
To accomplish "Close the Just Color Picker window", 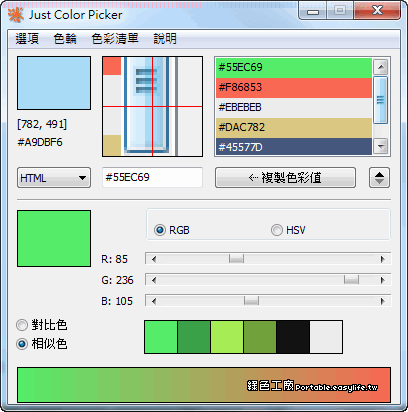I will (377, 11).
